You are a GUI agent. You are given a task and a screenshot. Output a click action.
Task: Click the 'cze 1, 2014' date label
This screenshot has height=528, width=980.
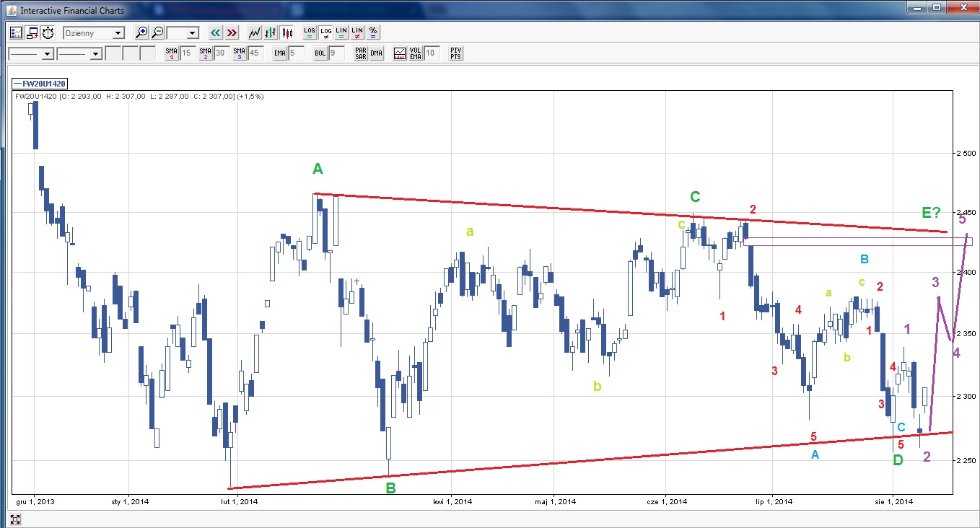click(667, 501)
